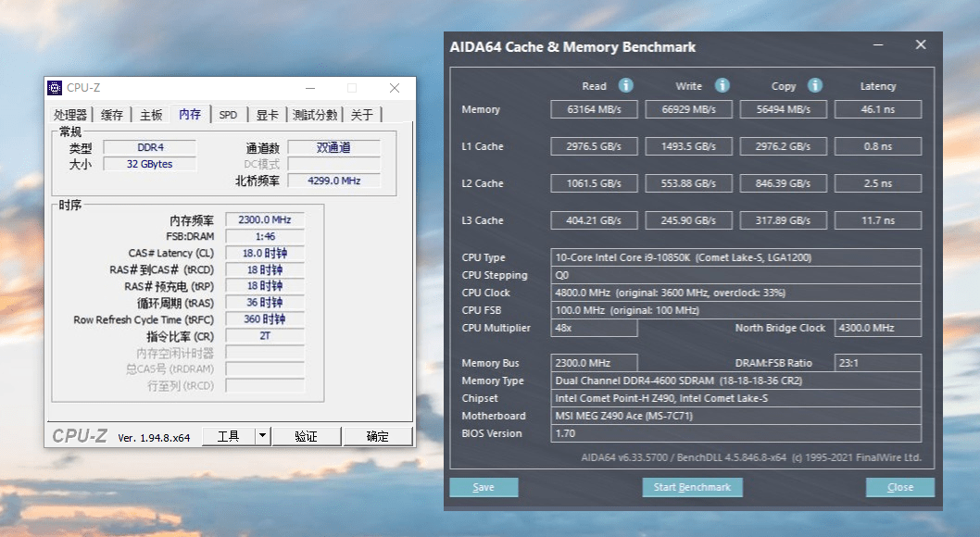Click the L3 Cache Read 404.21 GB/s value
The image size is (980, 537).
pos(594,220)
